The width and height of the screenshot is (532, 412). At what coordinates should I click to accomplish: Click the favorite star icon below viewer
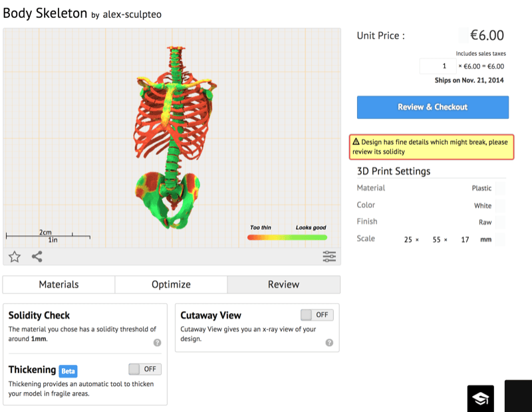15,257
